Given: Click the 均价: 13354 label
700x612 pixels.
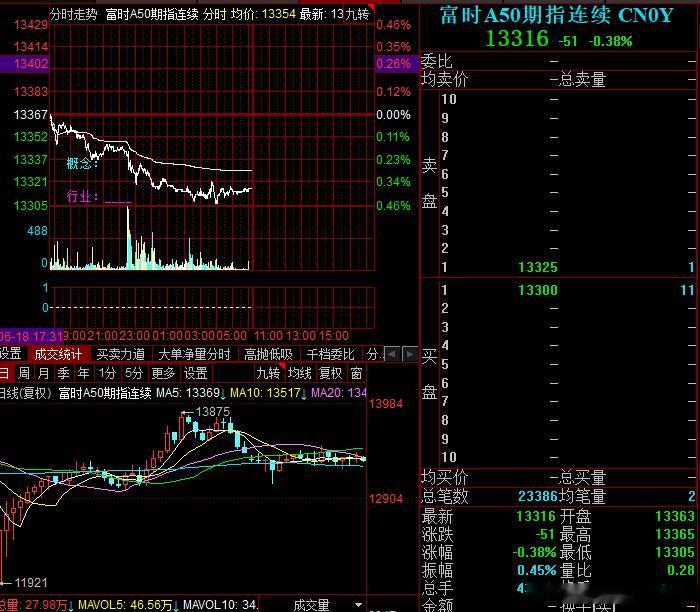Looking at the screenshot, I should [x=263, y=14].
